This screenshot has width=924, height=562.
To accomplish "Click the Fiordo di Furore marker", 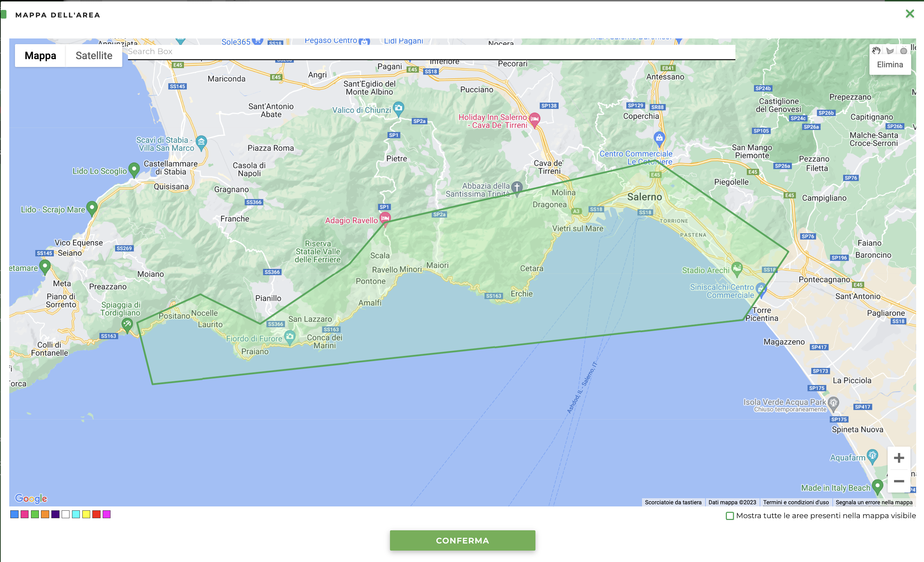I will 289,337.
